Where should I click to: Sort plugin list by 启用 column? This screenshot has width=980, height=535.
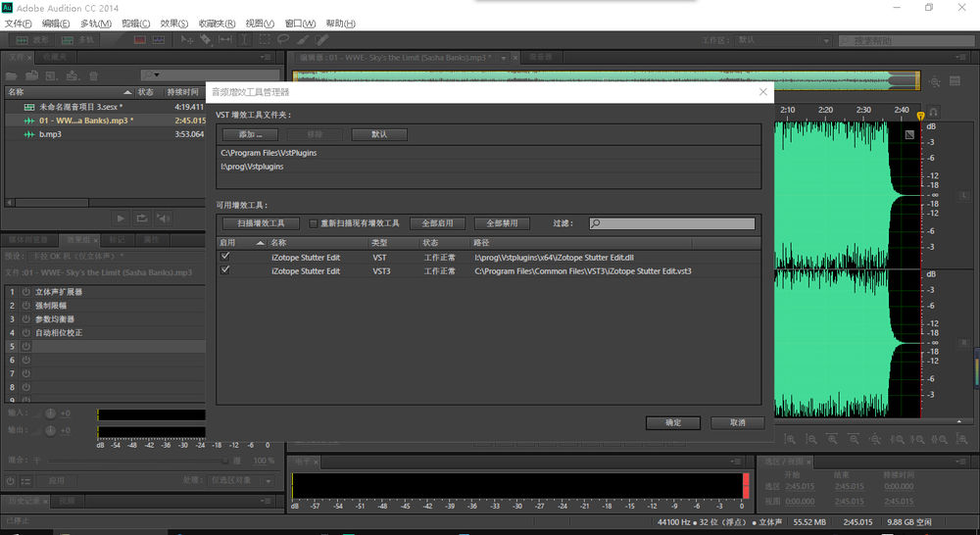242,242
